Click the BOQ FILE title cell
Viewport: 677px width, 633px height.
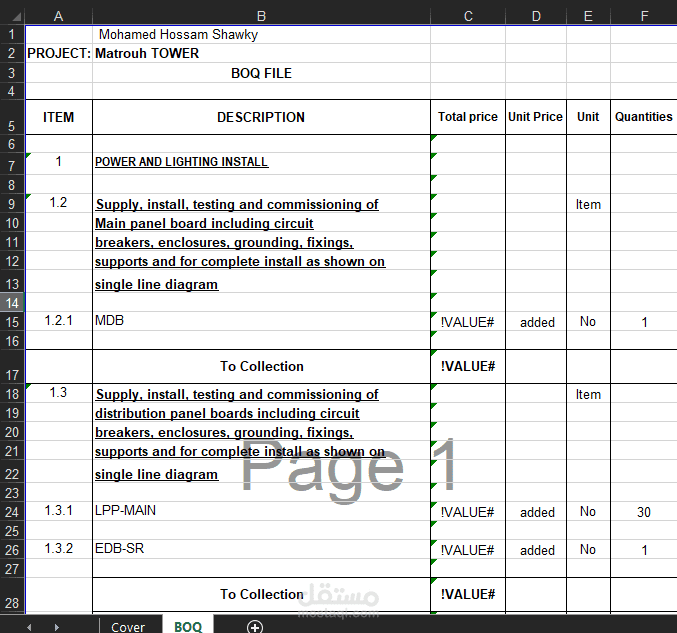pyautogui.click(x=261, y=73)
